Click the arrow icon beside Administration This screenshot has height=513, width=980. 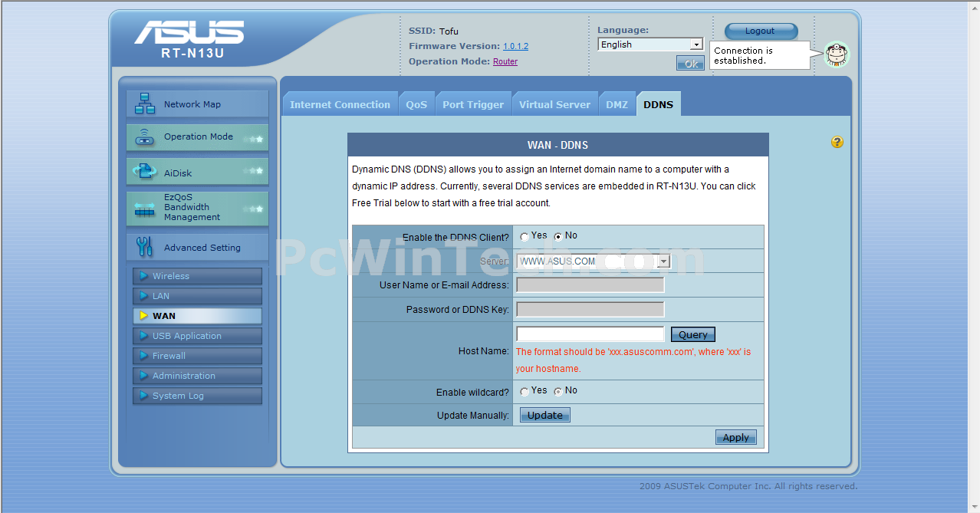point(143,376)
